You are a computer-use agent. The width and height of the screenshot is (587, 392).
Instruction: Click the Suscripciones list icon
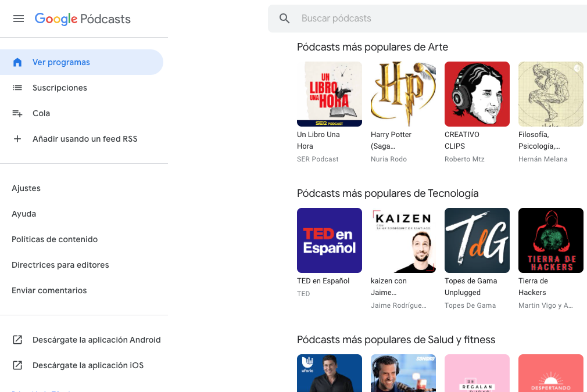tap(17, 88)
